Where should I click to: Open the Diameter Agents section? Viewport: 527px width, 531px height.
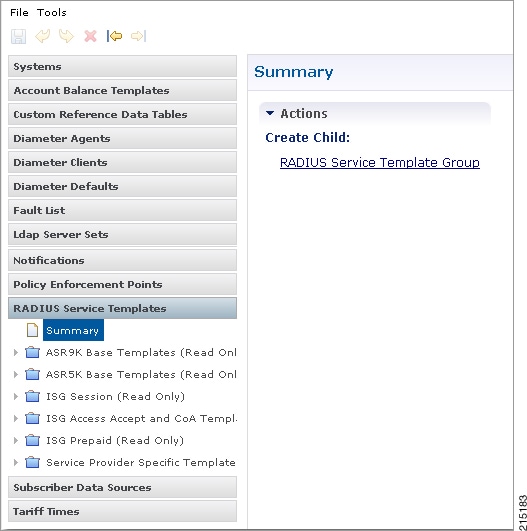coord(122,138)
